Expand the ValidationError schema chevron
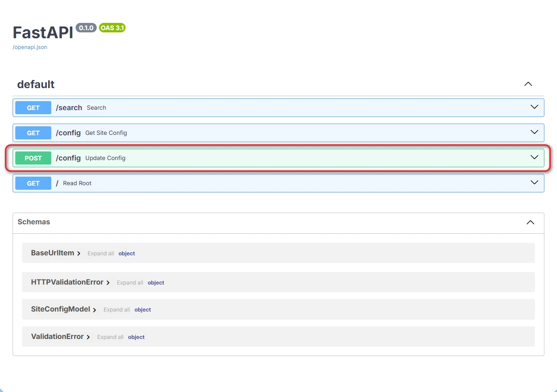Screen dimensions: 557x392 point(88,337)
